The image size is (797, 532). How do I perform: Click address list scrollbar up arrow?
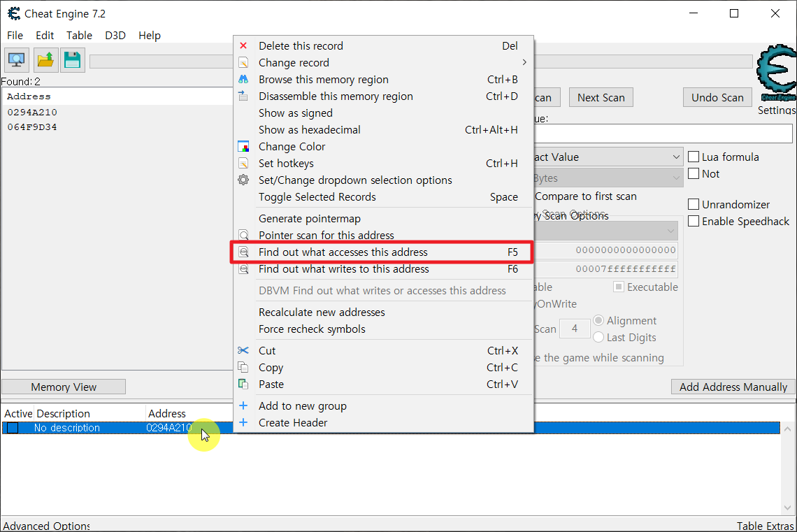(787, 429)
